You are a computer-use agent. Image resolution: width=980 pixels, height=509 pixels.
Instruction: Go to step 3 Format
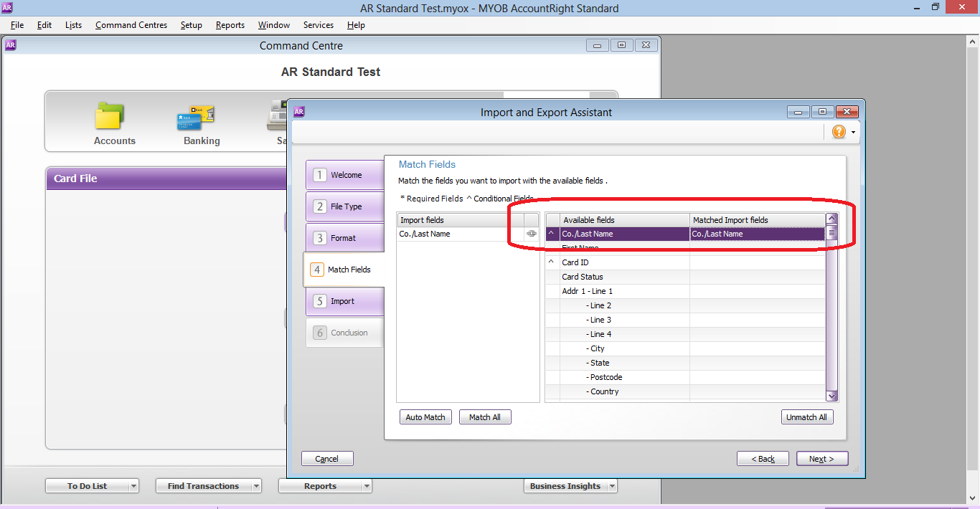coord(345,238)
